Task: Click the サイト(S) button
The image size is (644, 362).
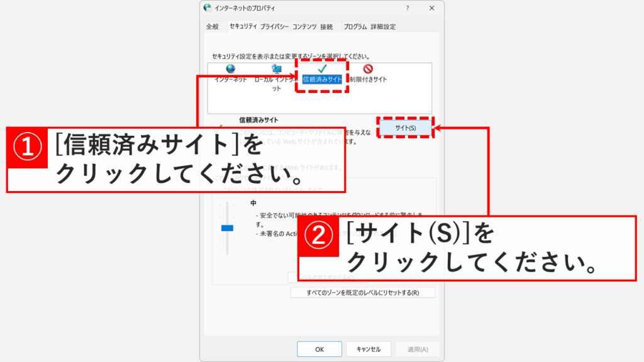Action: tap(406, 128)
